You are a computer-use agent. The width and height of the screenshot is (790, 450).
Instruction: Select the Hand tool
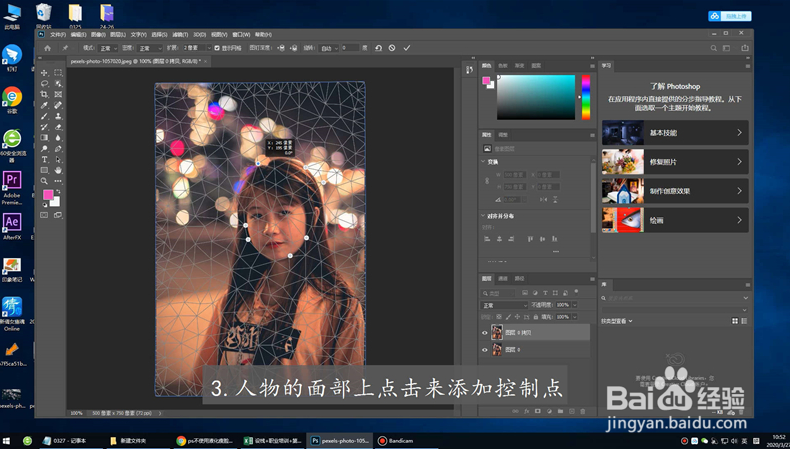click(x=58, y=170)
